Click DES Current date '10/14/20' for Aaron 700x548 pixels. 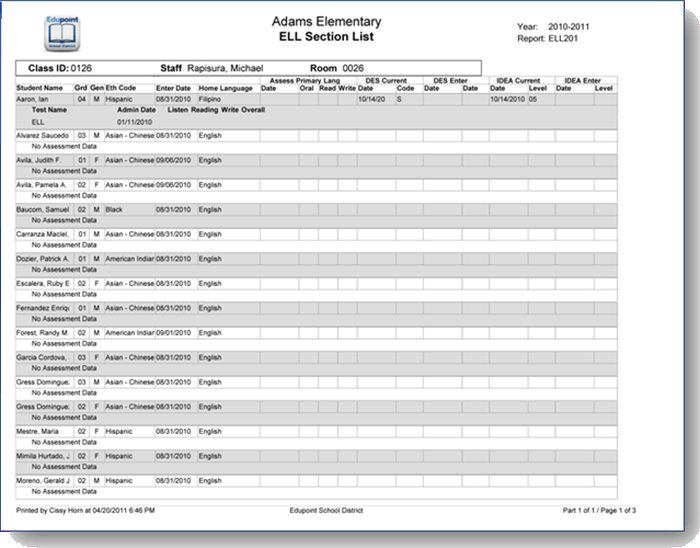[x=371, y=99]
